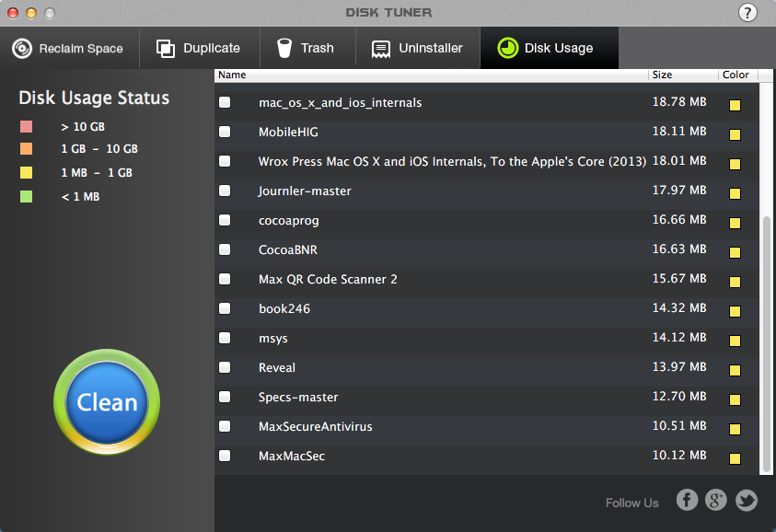
Task: Click the yellow swatch for mac_os_x_and_ios_internals
Action: [735, 105]
